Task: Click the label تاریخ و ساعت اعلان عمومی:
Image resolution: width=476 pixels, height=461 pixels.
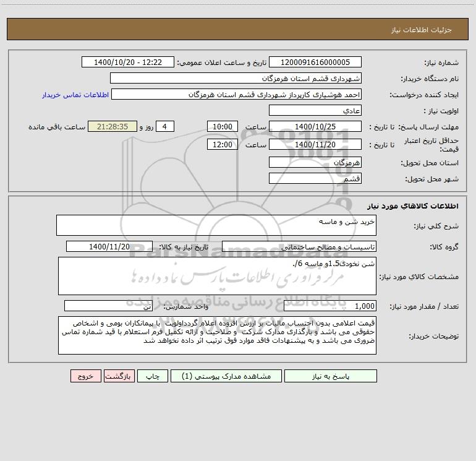Action: click(x=221, y=63)
